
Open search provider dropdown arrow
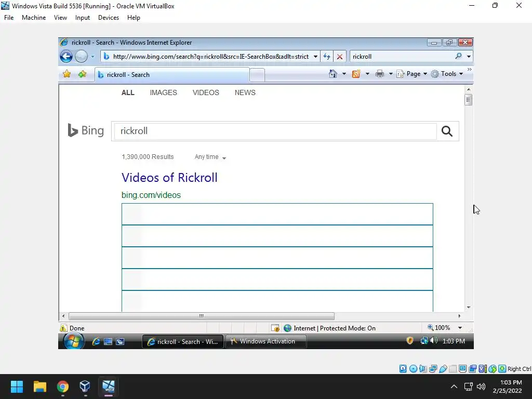coord(469,57)
